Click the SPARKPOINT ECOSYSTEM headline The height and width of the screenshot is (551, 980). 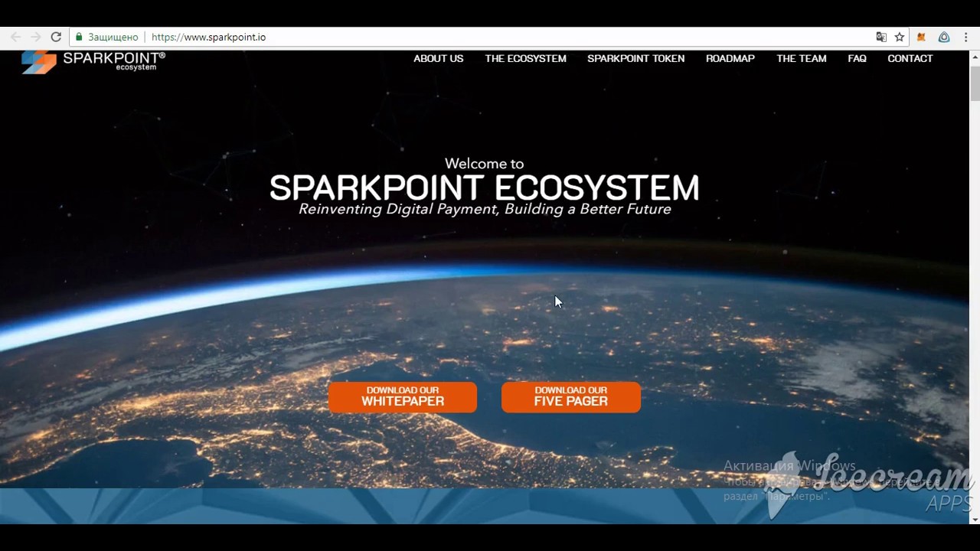coord(484,187)
